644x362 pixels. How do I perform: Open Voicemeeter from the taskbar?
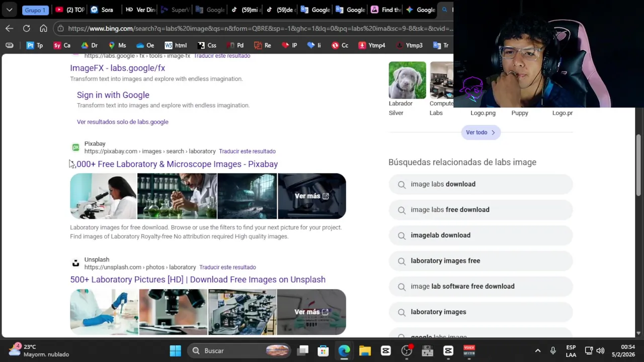469,350
